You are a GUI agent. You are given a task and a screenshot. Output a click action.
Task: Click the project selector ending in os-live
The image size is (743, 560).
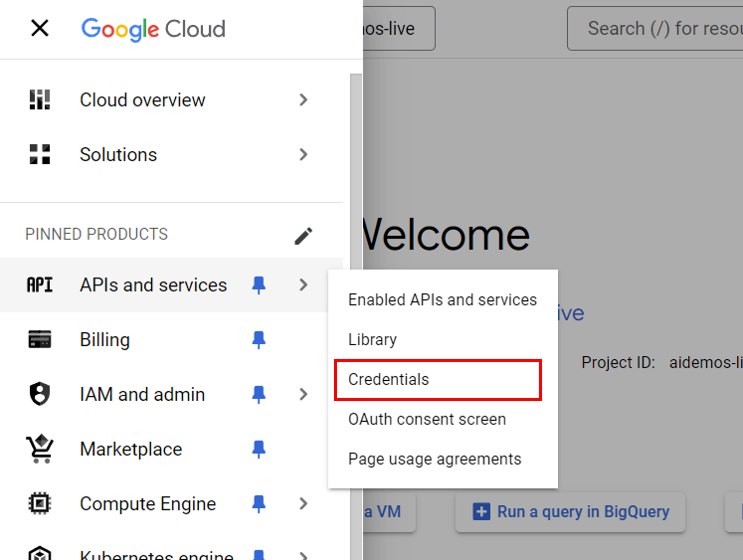click(x=399, y=29)
